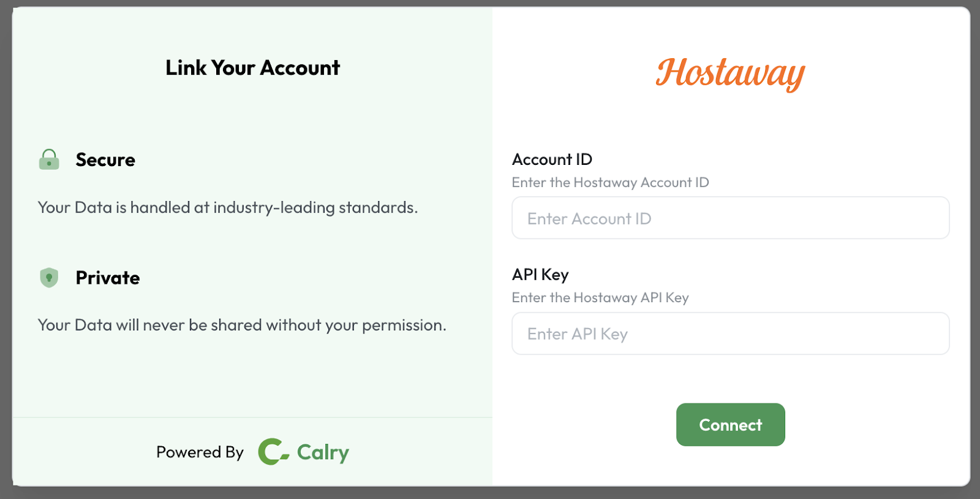Click the green Connect button
980x499 pixels.
pos(730,424)
